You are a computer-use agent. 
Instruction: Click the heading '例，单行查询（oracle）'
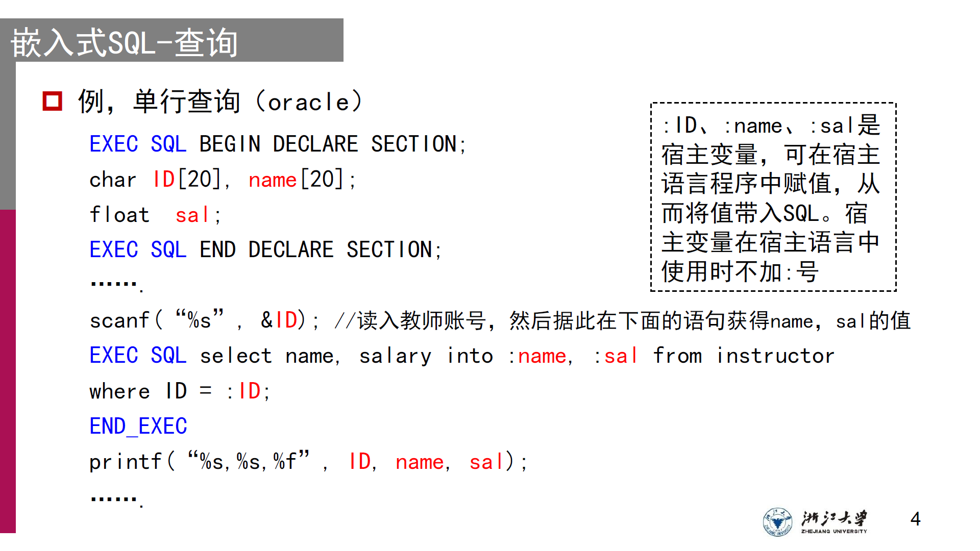[x=220, y=101]
